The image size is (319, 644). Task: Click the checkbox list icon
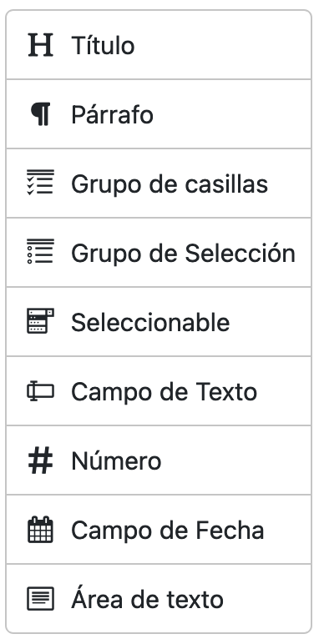40,184
